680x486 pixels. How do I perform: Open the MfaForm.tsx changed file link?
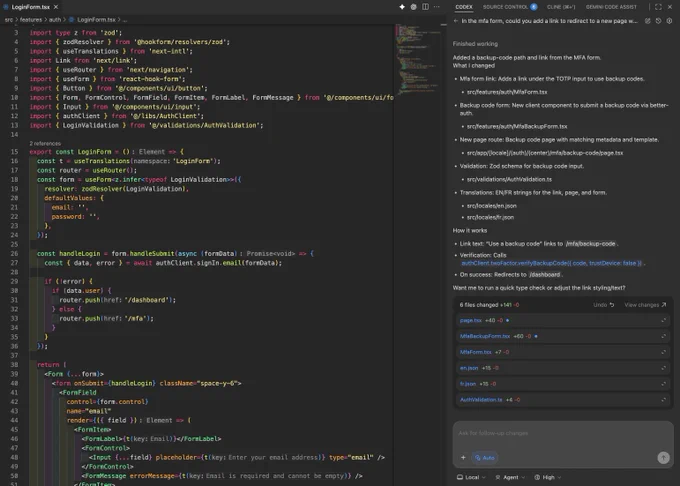(x=476, y=352)
